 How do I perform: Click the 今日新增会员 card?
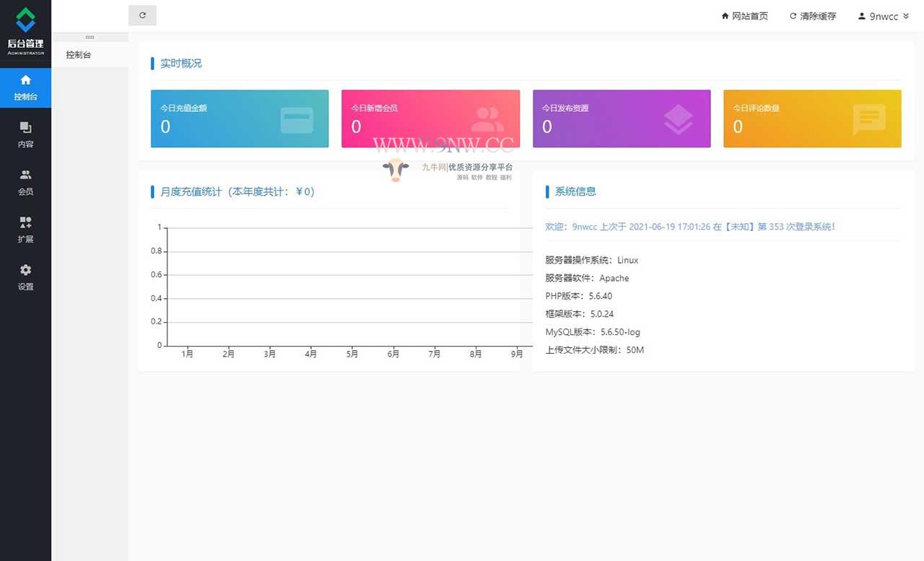coord(430,118)
